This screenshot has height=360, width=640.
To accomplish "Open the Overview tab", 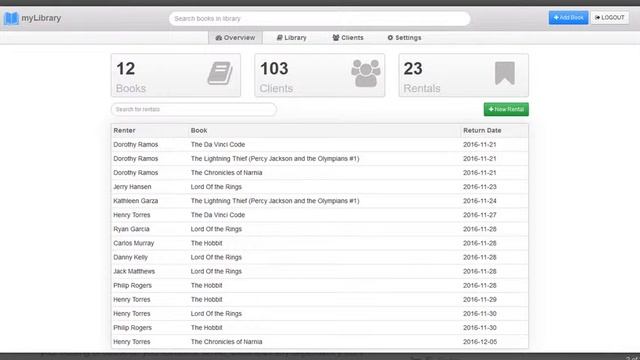I will (236, 38).
